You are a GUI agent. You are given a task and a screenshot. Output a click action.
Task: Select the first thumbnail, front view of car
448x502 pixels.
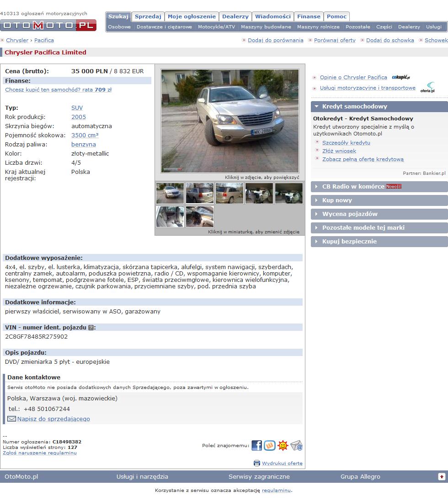170,193
